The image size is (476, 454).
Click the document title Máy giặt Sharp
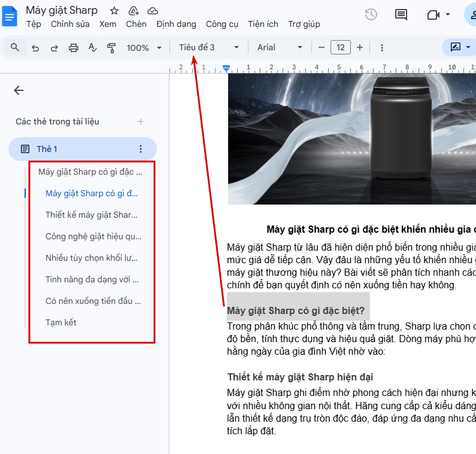(62, 10)
